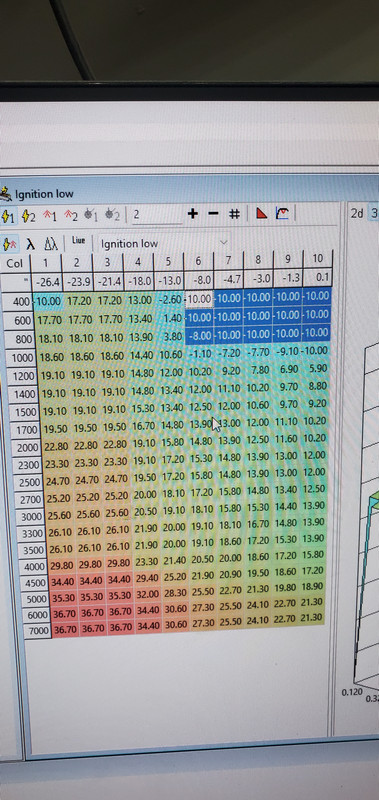Viewport: 379px width, 800px height.
Task: Select the cell with value 11.60
Action: pyautogui.click(x=286, y=439)
